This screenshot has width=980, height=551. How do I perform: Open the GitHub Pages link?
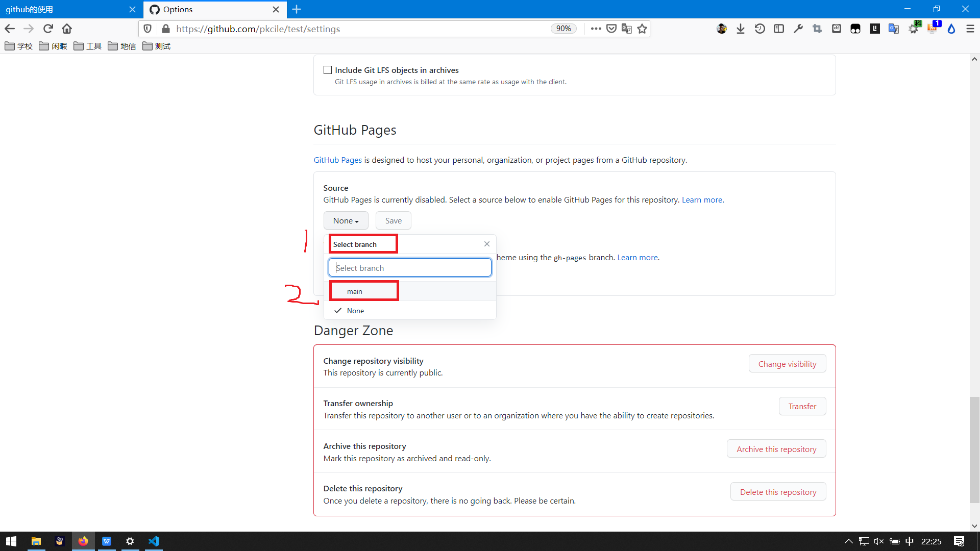click(337, 160)
